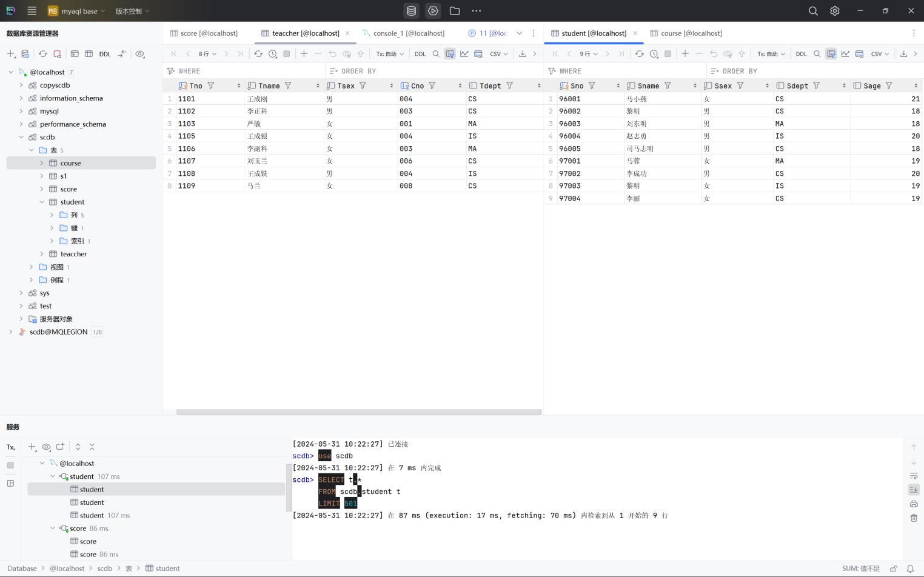924x577 pixels.
Task: Show hidden tabs chevron beside tab 11
Action: tap(520, 33)
